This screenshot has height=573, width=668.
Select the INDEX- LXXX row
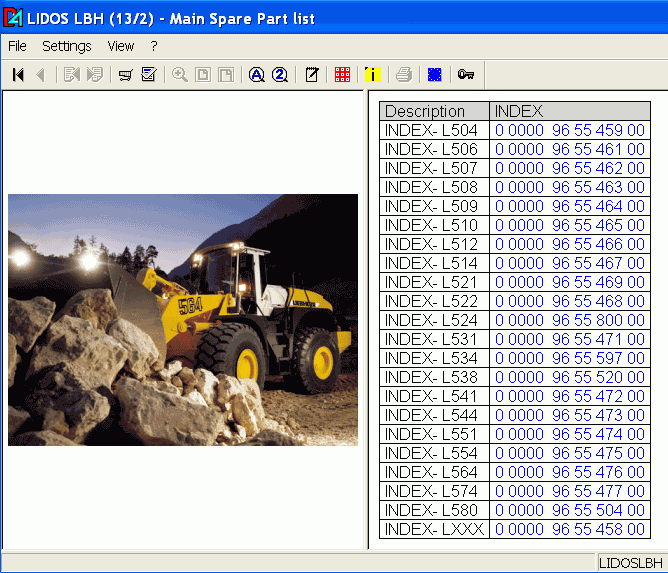[515, 529]
